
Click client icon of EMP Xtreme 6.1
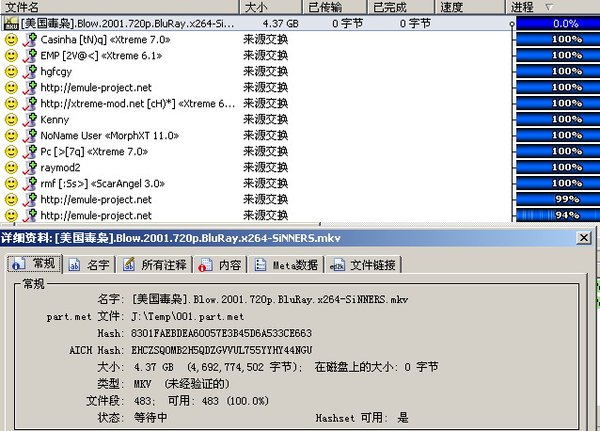pyautogui.click(x=30, y=56)
